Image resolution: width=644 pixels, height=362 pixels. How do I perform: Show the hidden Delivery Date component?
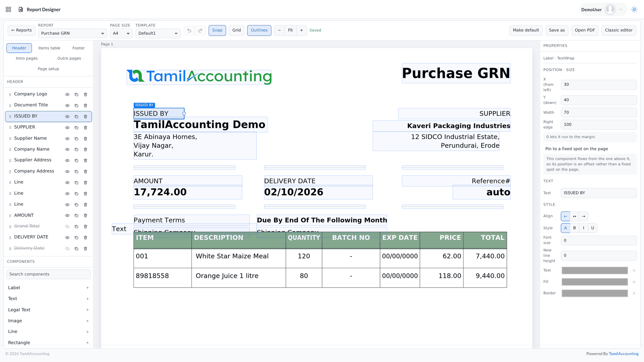pos(67,249)
